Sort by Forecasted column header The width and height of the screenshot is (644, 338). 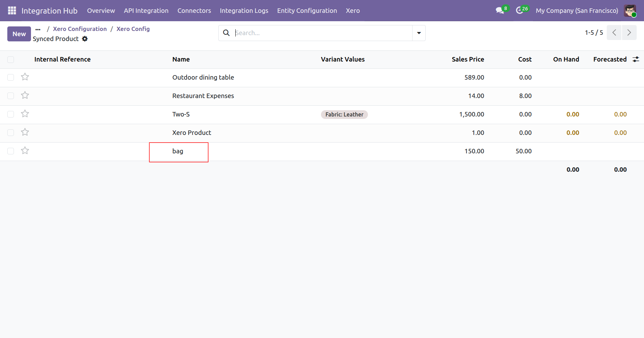(610, 59)
